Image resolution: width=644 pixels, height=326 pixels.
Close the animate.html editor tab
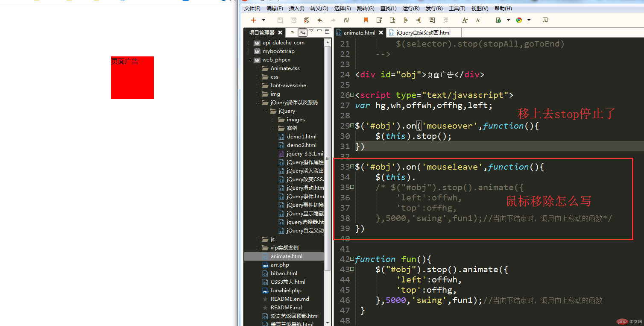(x=381, y=32)
